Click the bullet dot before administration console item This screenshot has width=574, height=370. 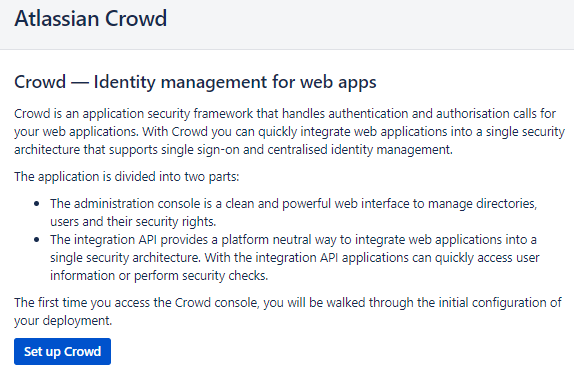[37, 203]
